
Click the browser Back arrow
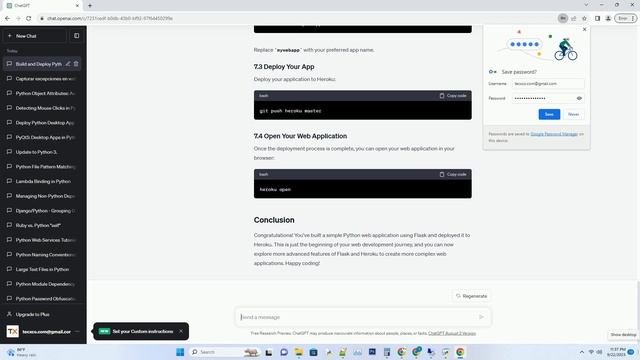tap(7, 18)
